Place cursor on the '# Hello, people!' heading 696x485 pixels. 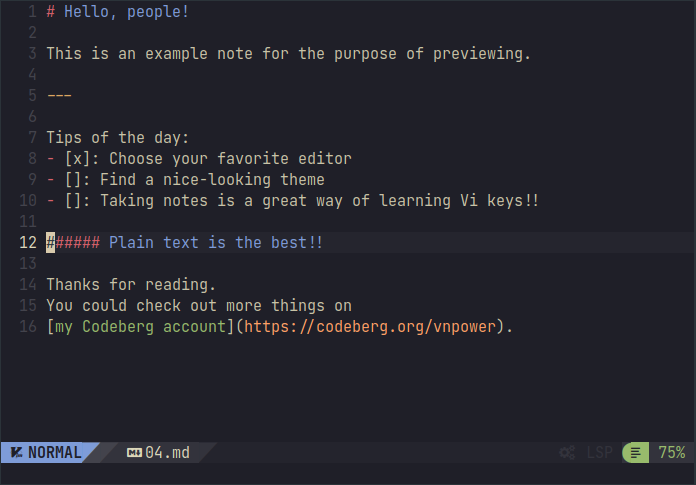click(x=126, y=12)
